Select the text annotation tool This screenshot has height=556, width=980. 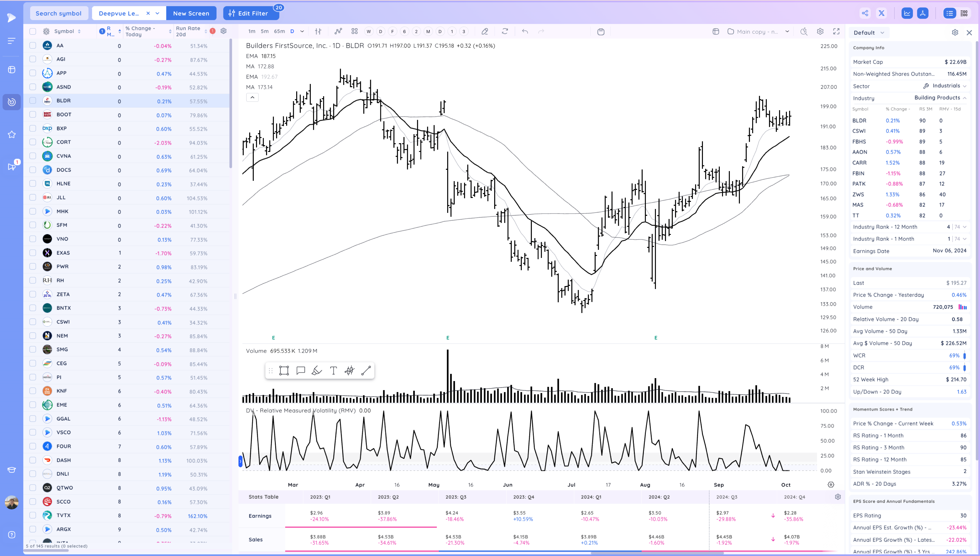pos(333,370)
